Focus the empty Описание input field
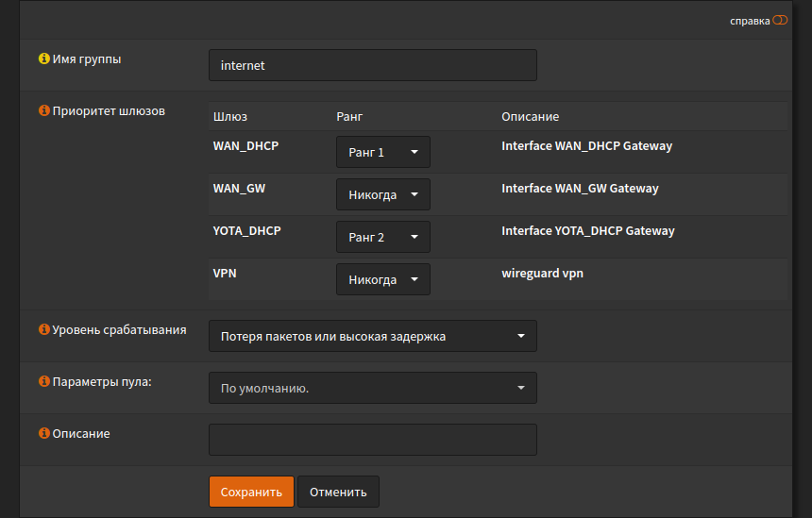 373,440
